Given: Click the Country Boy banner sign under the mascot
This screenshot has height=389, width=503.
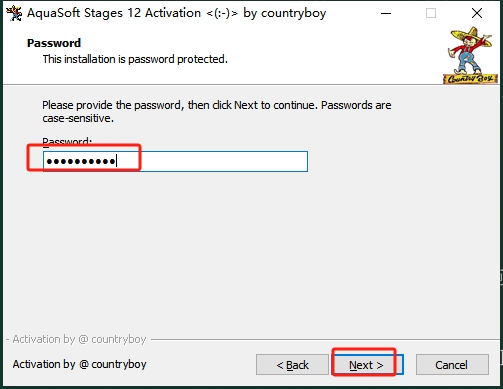Looking at the screenshot, I should 470,79.
